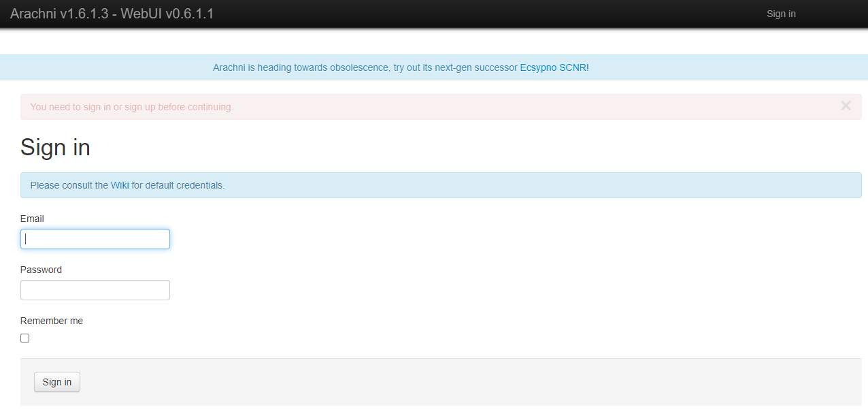Click the black top navigation bar
Image resolution: width=868 pixels, height=414 pixels.
[476, 14]
